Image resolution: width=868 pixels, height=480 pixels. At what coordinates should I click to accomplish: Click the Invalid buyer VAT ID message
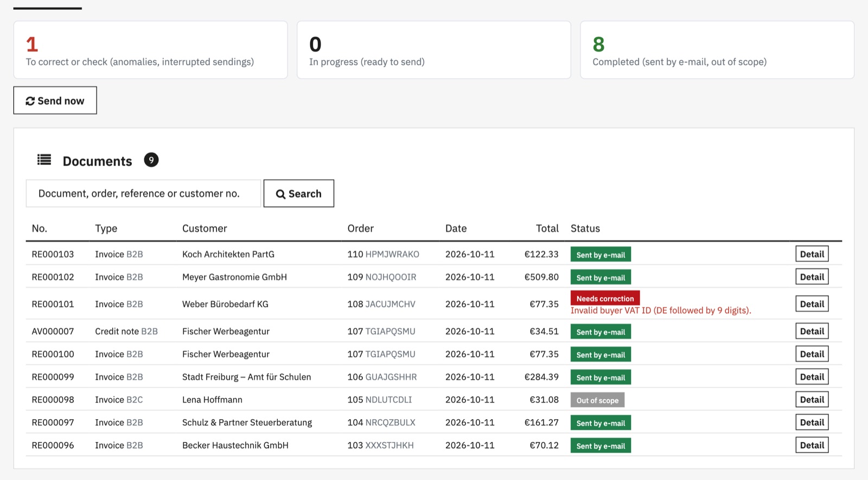pos(661,310)
